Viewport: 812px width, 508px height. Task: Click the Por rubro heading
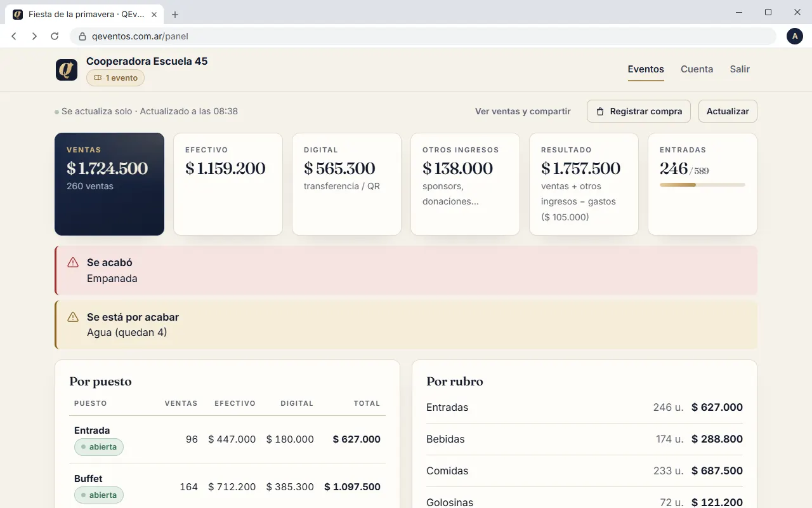point(455,382)
